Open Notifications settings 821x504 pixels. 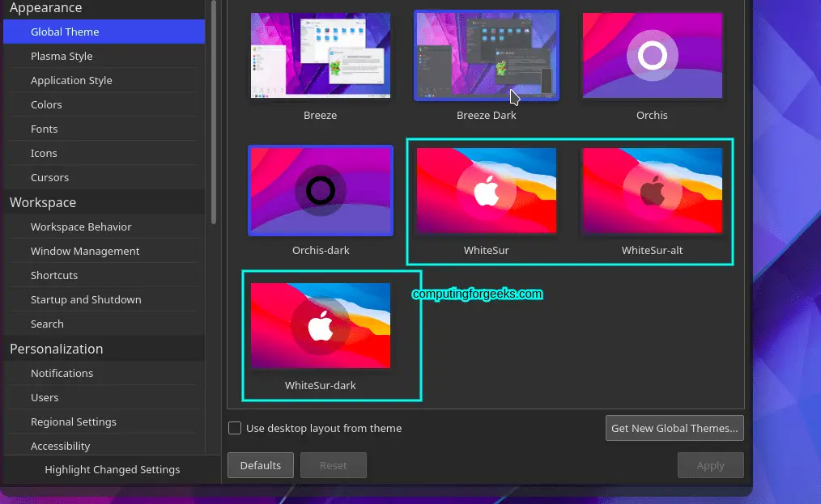(104, 373)
